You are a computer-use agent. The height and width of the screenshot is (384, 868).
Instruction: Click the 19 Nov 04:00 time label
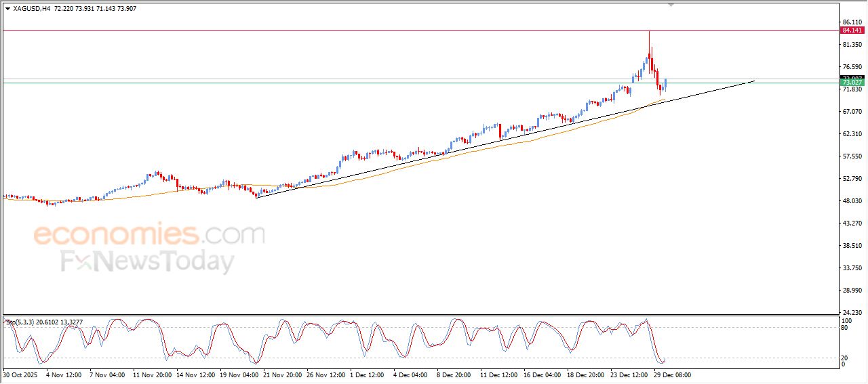click(239, 374)
